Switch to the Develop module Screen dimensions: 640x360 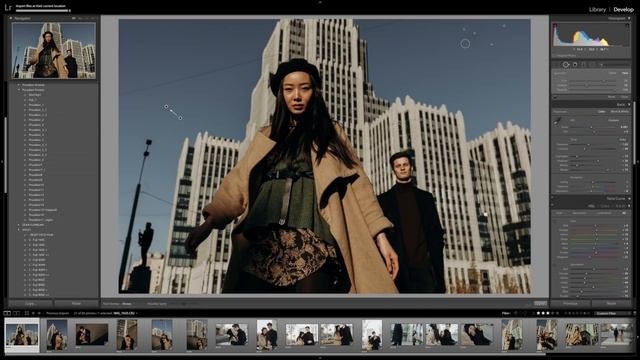pos(623,9)
